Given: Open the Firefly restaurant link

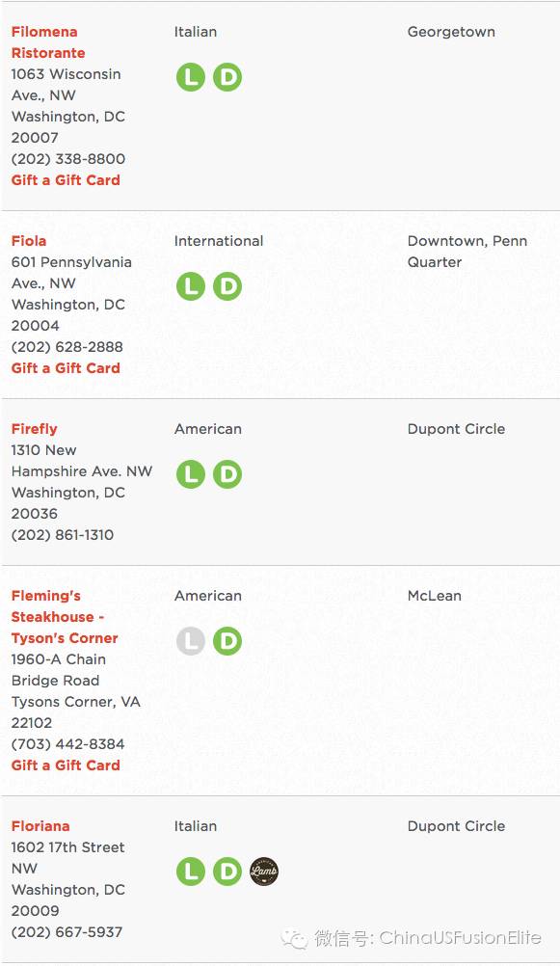Looking at the screenshot, I should 34,429.
